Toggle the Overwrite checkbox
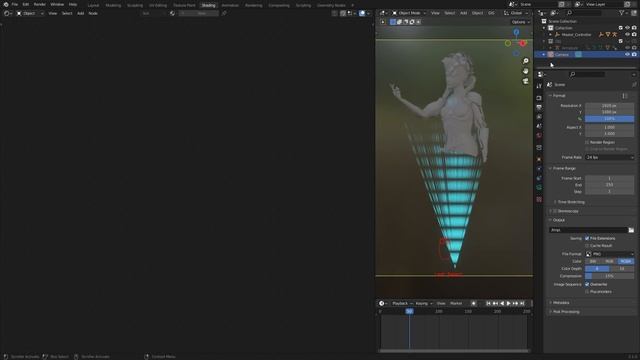The height and width of the screenshot is (360, 640). click(587, 284)
